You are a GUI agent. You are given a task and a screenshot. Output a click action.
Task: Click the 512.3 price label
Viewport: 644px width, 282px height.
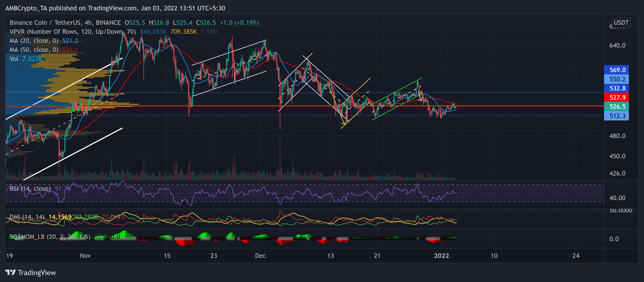(616, 116)
